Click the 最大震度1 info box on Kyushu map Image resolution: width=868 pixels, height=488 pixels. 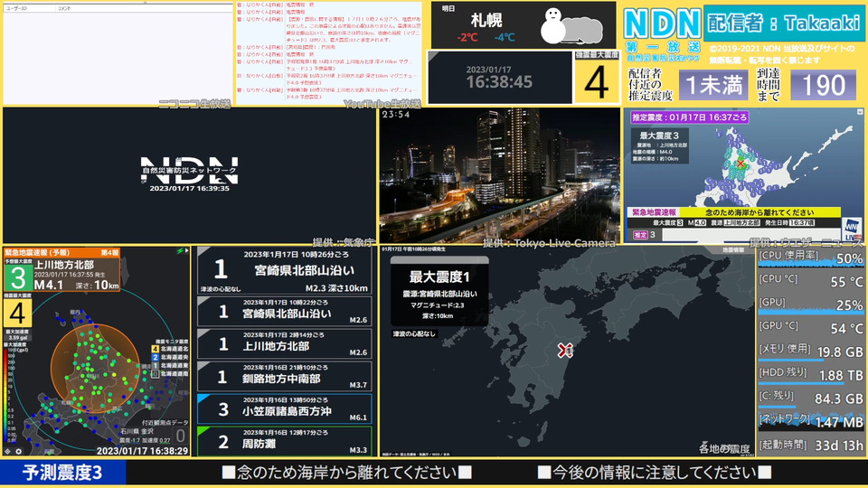pyautogui.click(x=439, y=291)
